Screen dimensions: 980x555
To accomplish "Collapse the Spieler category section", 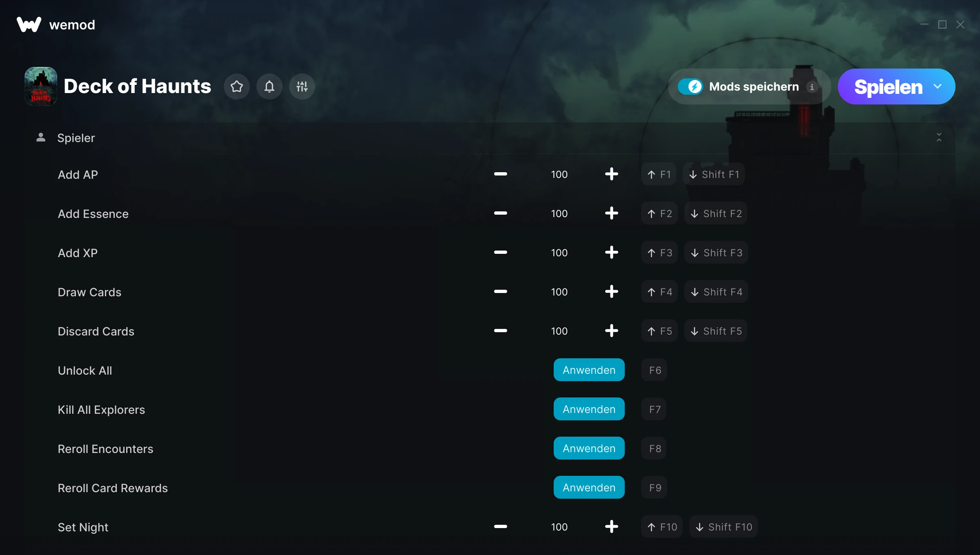I will click(939, 138).
